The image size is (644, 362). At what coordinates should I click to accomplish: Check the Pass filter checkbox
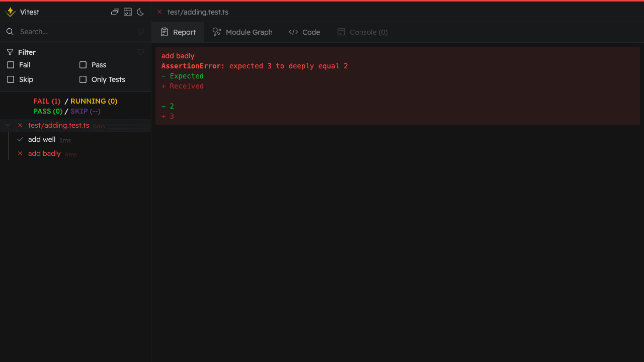[83, 65]
